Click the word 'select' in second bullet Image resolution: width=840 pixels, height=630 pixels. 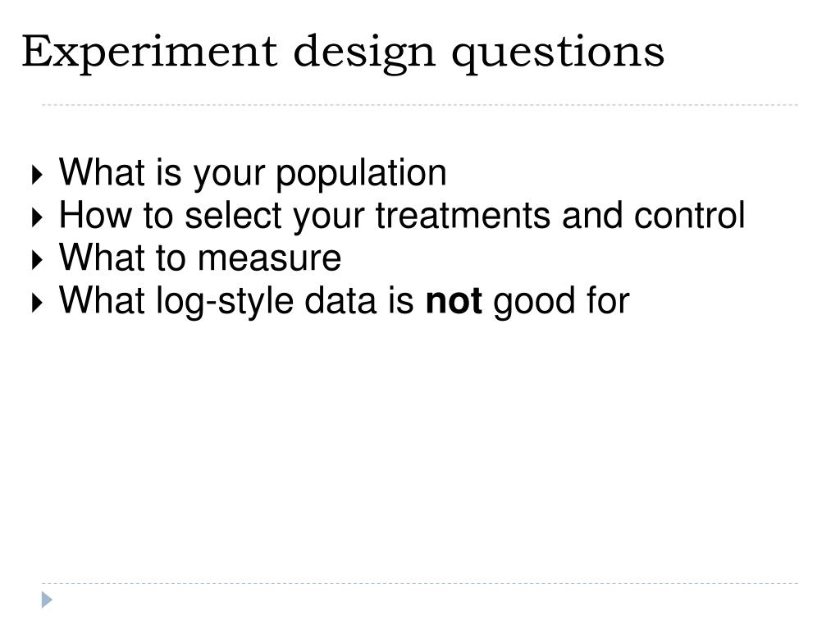tap(232, 216)
